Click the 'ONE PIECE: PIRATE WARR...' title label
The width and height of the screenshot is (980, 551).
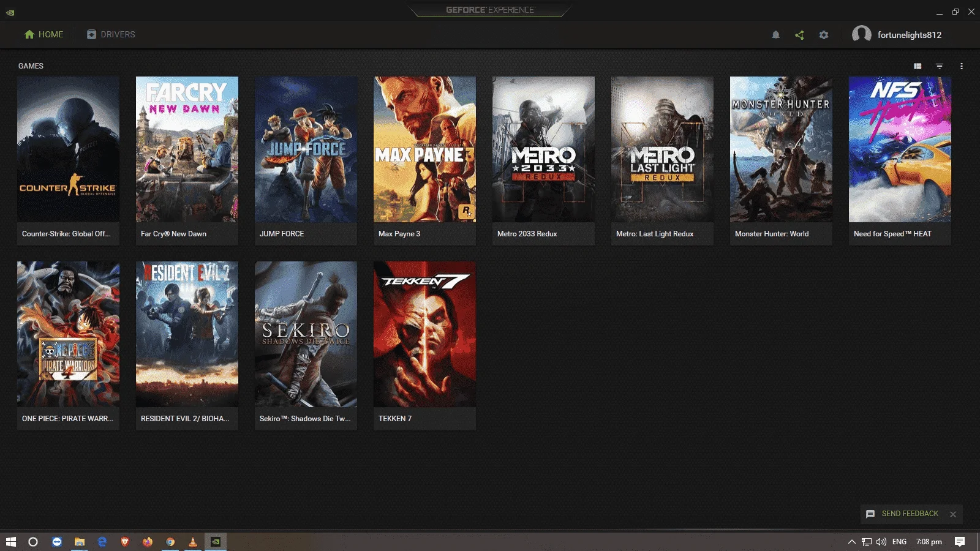click(67, 419)
